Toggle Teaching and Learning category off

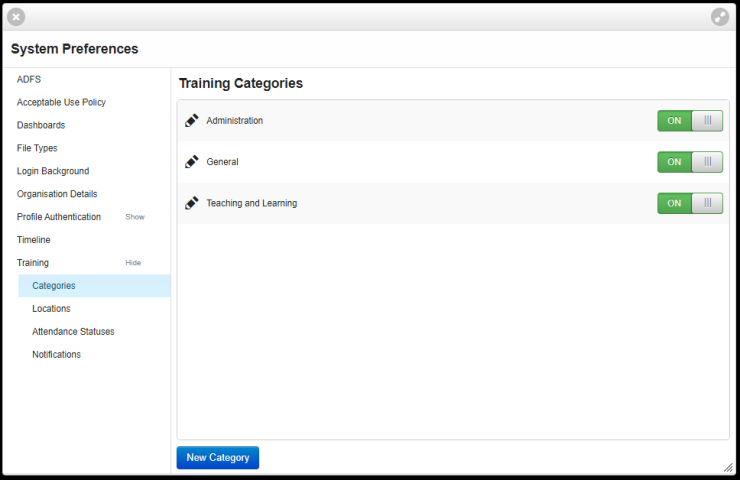click(x=690, y=203)
